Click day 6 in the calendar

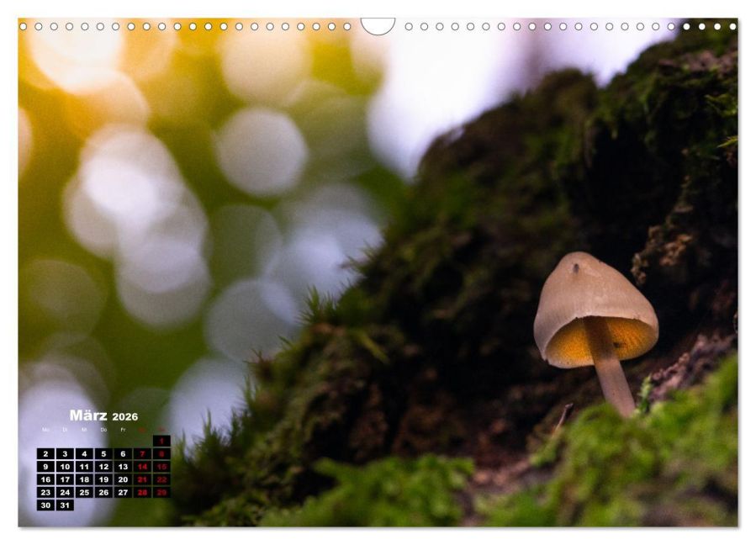[x=123, y=454]
